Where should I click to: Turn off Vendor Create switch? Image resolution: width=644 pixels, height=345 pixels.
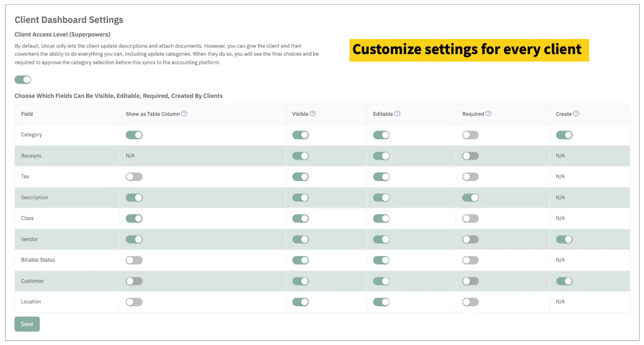(564, 239)
